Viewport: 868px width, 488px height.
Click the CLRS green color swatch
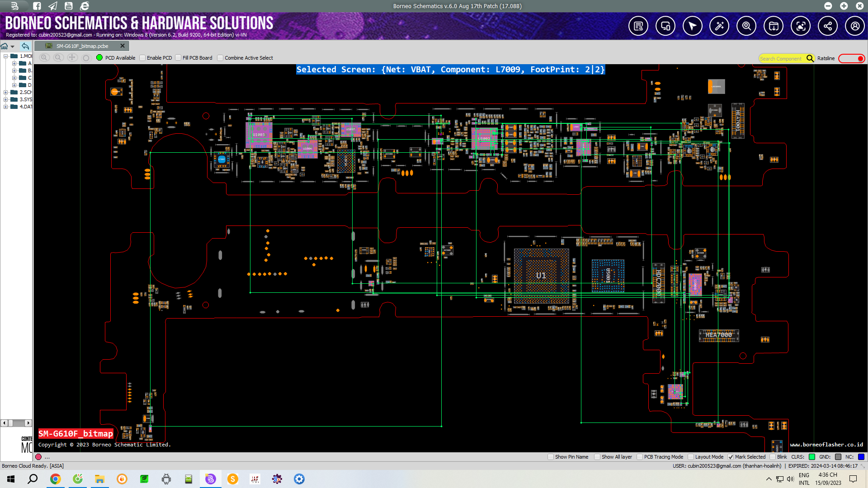point(812,457)
